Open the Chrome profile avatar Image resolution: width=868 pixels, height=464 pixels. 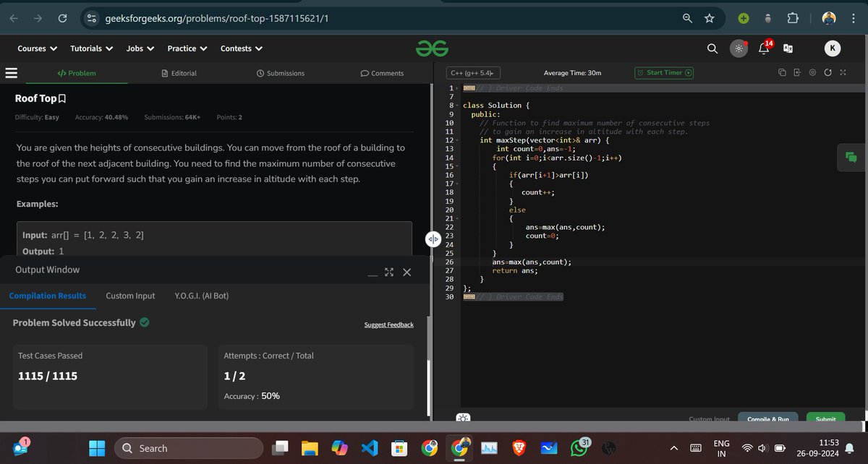(x=830, y=19)
